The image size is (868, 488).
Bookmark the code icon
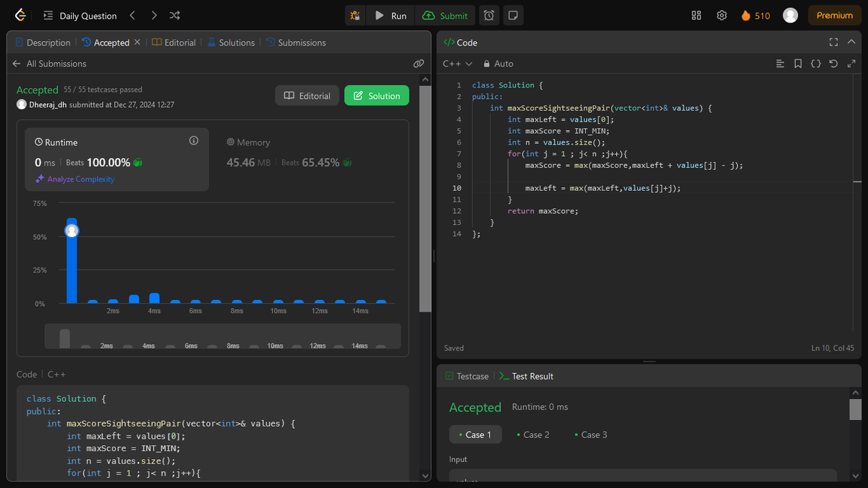(798, 64)
